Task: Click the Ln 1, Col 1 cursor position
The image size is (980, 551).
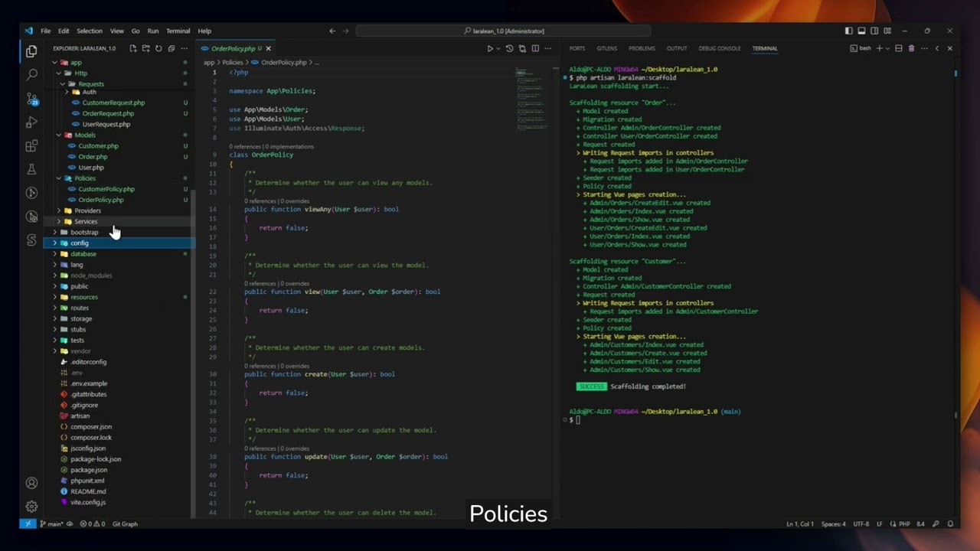Action: click(x=800, y=524)
